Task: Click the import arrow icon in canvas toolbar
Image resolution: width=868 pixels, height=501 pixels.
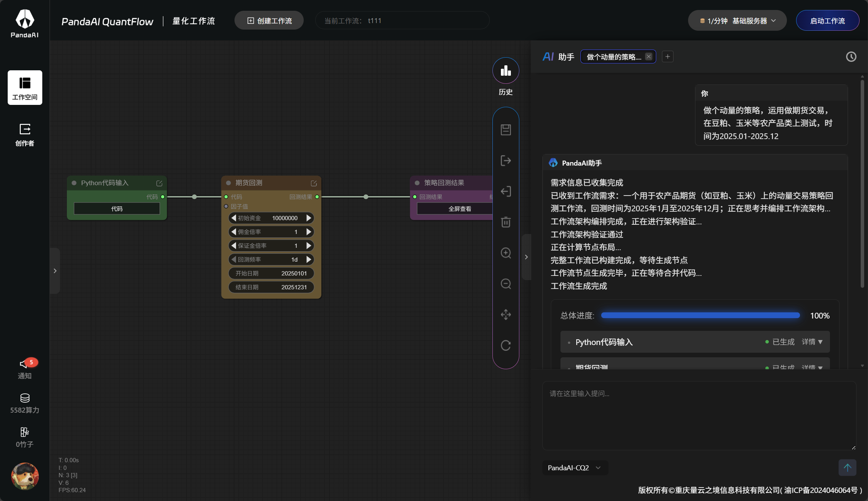Action: click(x=506, y=191)
